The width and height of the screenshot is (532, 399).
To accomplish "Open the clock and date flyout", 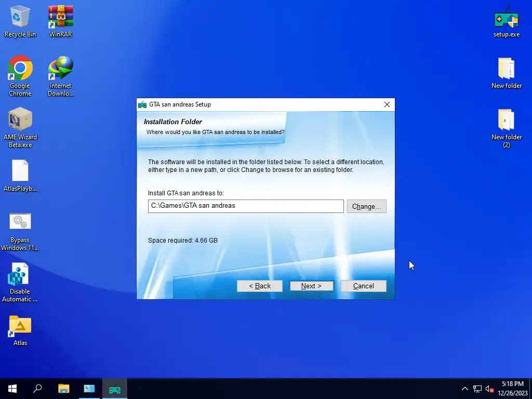I will (513, 389).
